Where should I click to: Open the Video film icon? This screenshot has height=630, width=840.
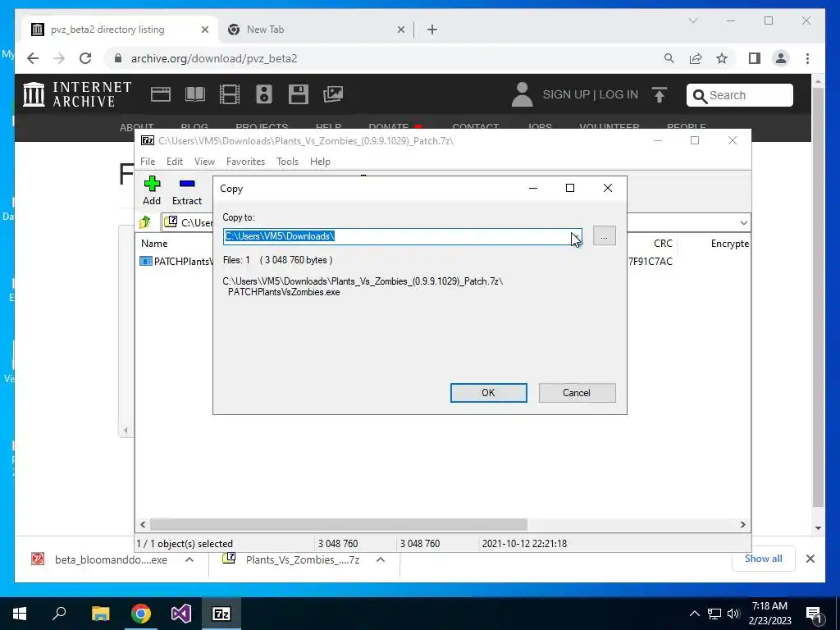(230, 94)
